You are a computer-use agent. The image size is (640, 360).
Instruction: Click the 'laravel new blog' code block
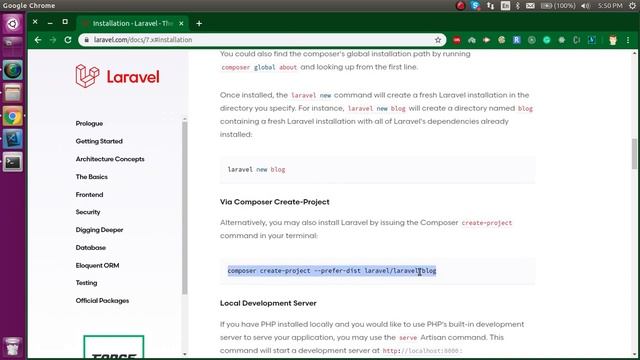[377, 169]
